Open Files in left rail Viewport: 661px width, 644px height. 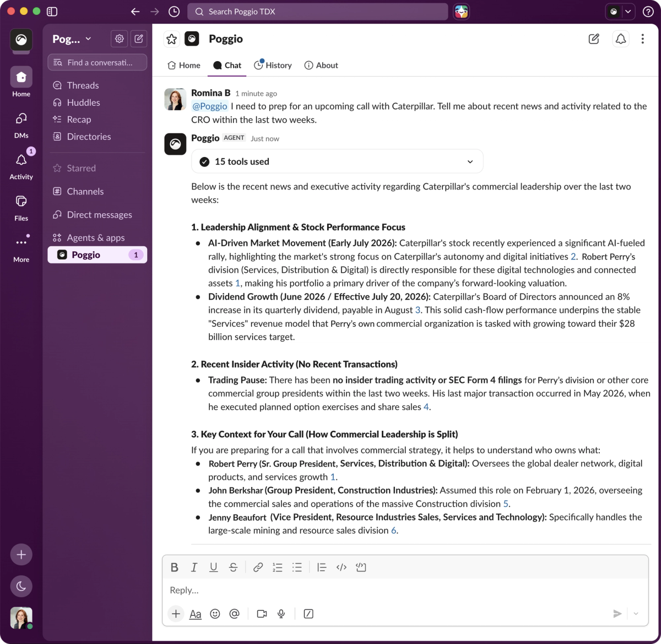click(x=21, y=207)
